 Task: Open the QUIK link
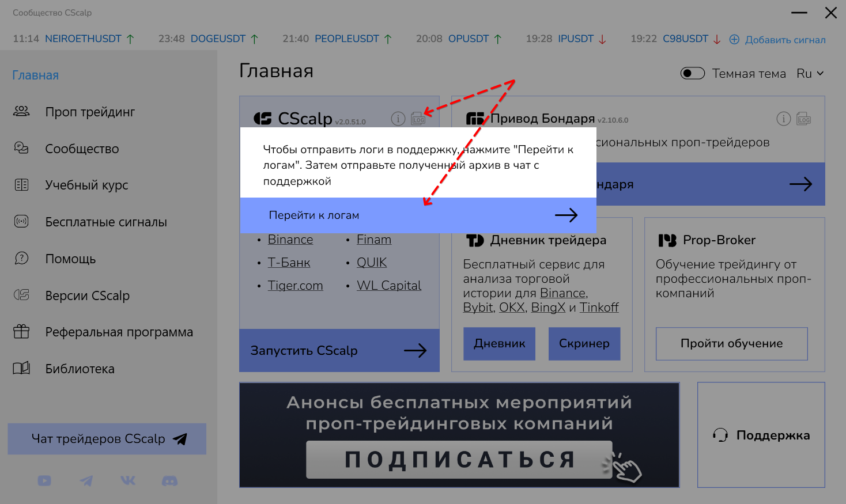click(x=372, y=263)
